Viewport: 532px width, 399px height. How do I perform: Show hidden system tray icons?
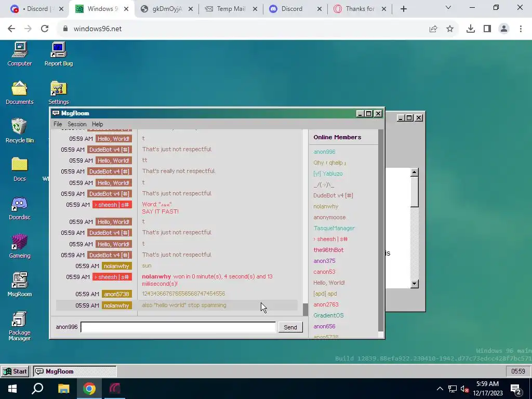click(440, 389)
